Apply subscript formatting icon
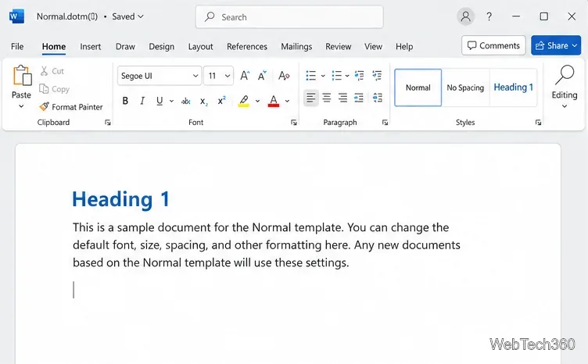 [x=203, y=101]
